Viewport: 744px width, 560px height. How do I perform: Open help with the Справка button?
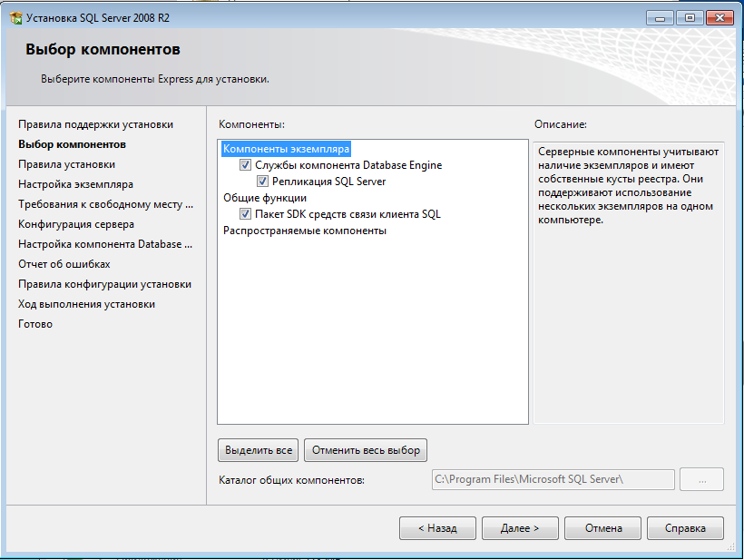tap(685, 528)
